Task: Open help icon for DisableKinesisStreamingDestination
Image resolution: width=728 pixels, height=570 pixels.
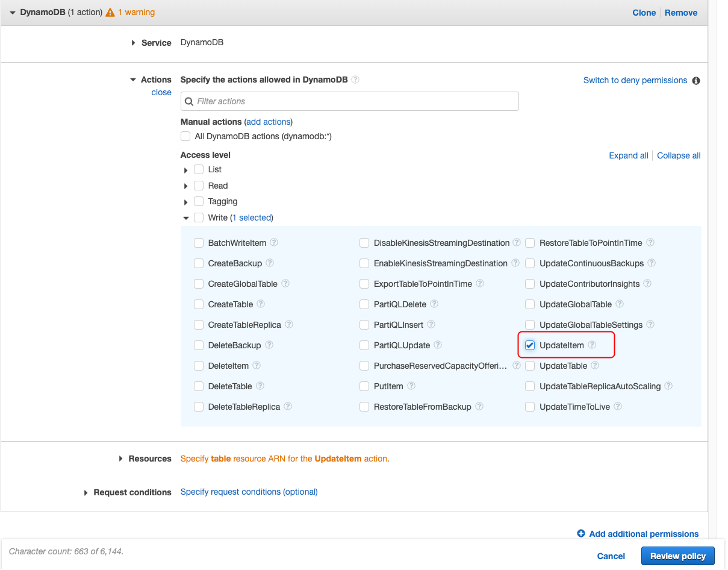Action: 517,243
